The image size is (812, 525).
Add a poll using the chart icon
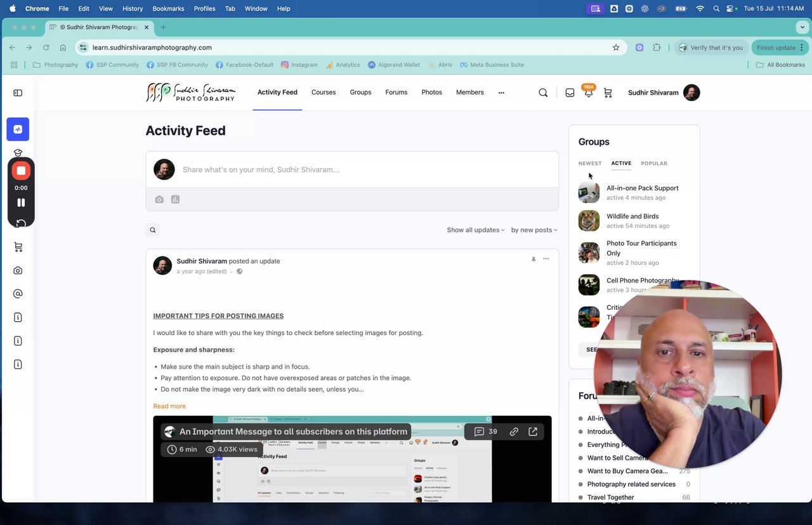click(175, 199)
